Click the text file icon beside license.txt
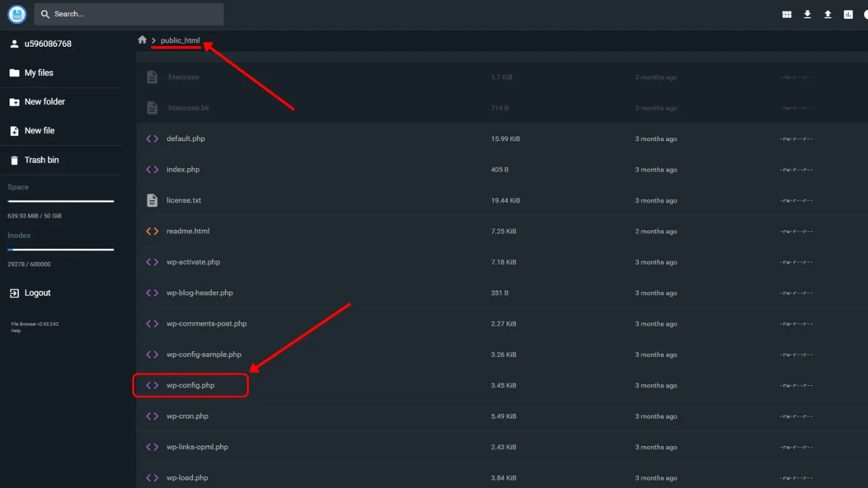 (153, 201)
